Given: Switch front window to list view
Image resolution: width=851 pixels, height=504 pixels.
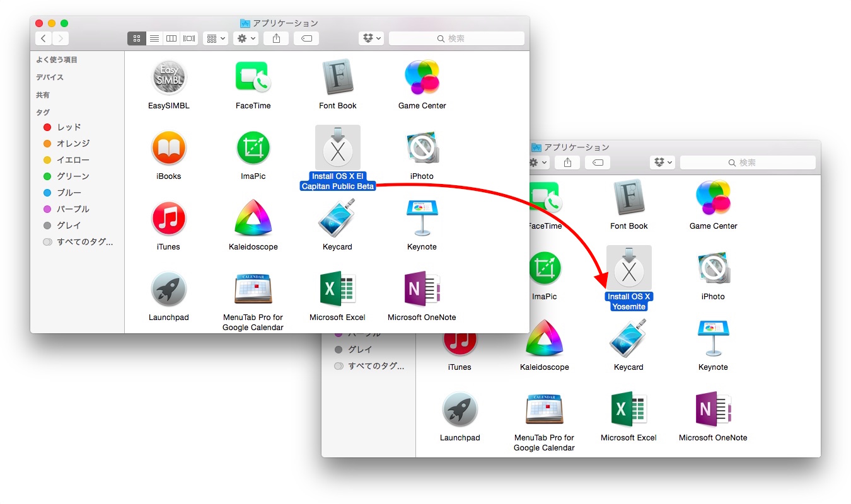Looking at the screenshot, I should (154, 38).
